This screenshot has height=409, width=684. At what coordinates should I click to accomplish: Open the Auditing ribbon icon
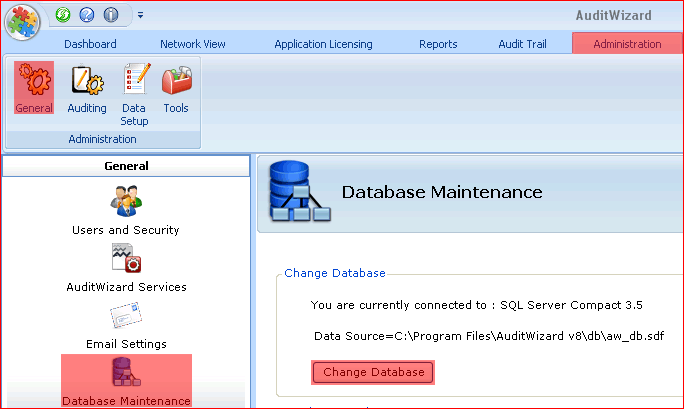(x=87, y=89)
